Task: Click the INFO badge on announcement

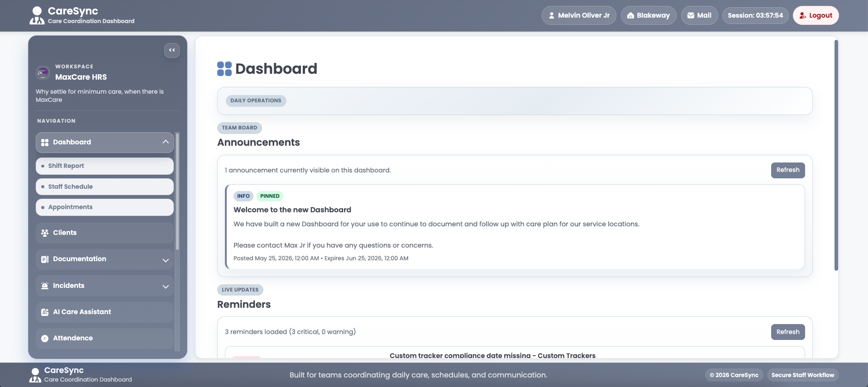Action: coord(243,196)
